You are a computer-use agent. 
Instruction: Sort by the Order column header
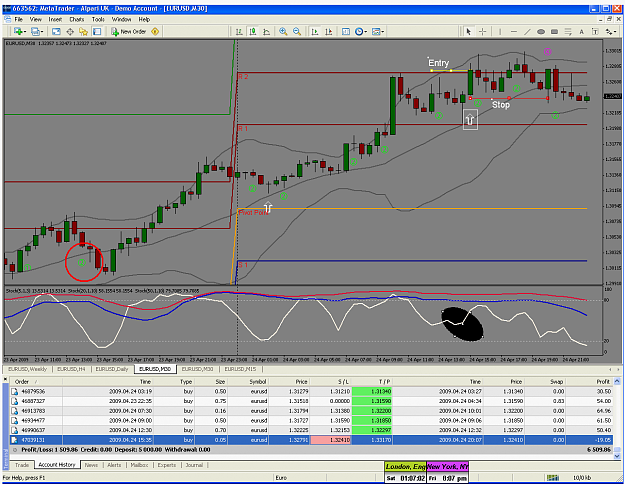[36, 382]
